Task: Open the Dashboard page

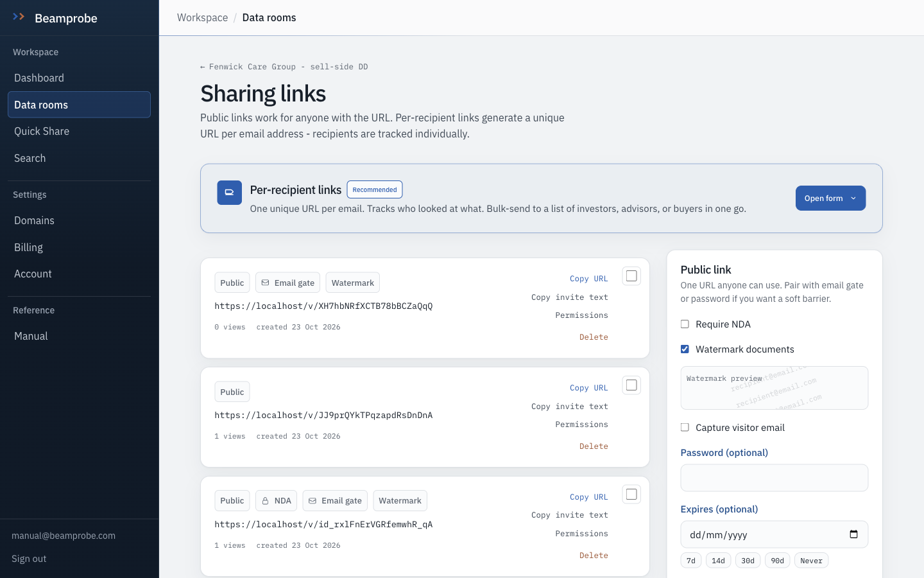Action: [79, 78]
